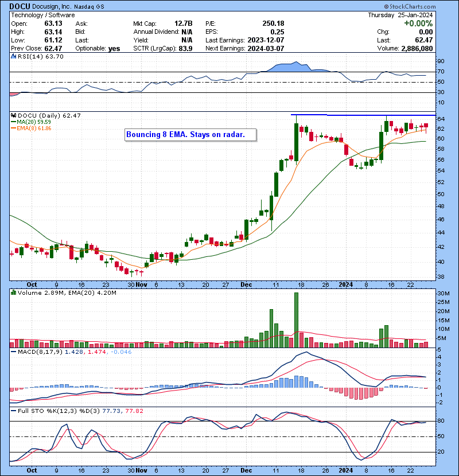Click the 38 label on the price axis
This screenshot has width=459, height=476.
point(441,277)
